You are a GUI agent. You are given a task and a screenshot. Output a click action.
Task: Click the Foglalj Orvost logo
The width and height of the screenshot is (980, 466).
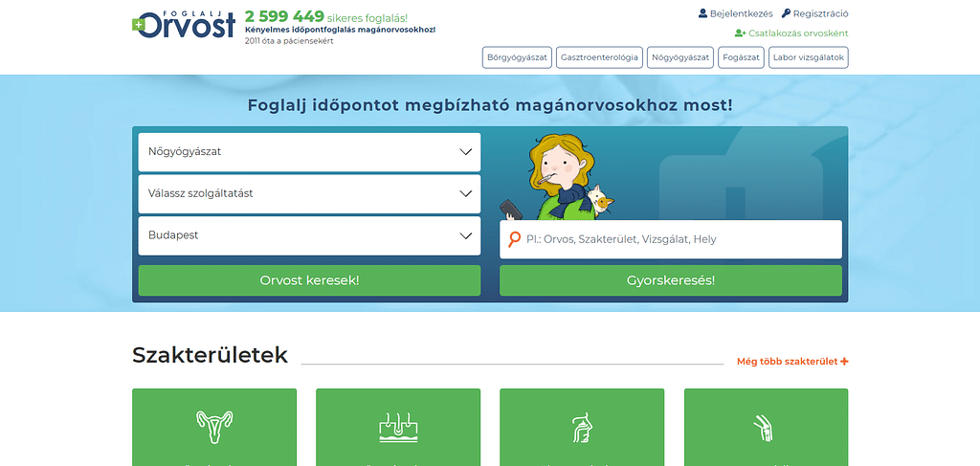point(184,24)
